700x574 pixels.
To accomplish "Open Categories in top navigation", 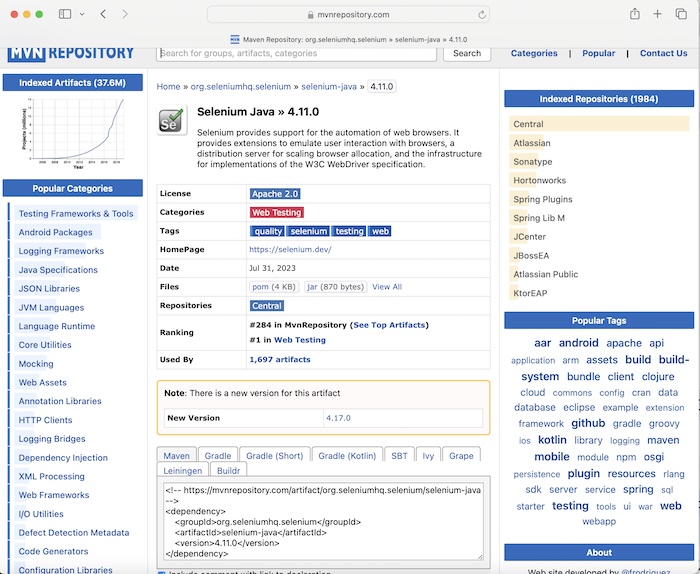I will (x=534, y=53).
